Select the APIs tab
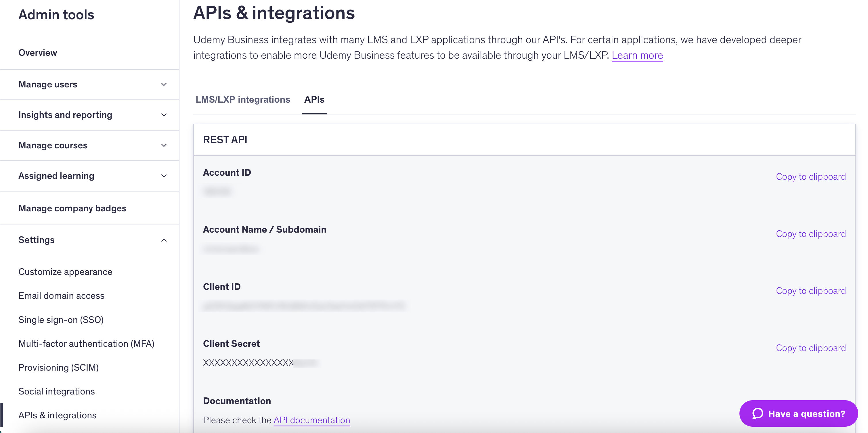Viewport: 868px width, 433px height. (314, 99)
